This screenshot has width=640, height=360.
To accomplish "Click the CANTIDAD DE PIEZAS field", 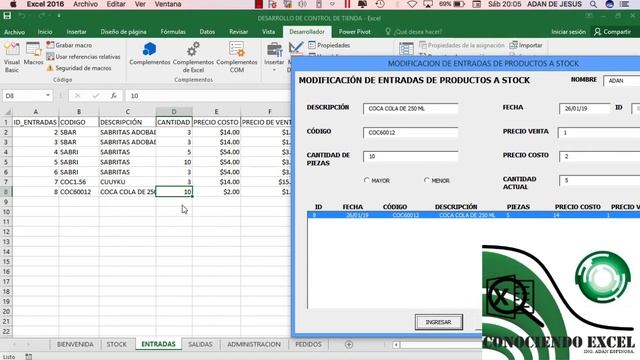I will point(411,156).
